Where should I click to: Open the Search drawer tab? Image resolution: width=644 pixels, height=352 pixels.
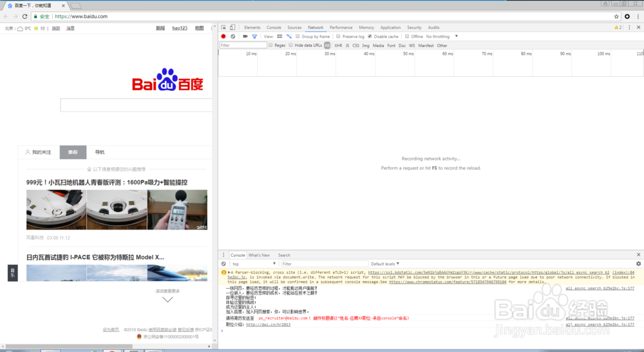pos(284,255)
